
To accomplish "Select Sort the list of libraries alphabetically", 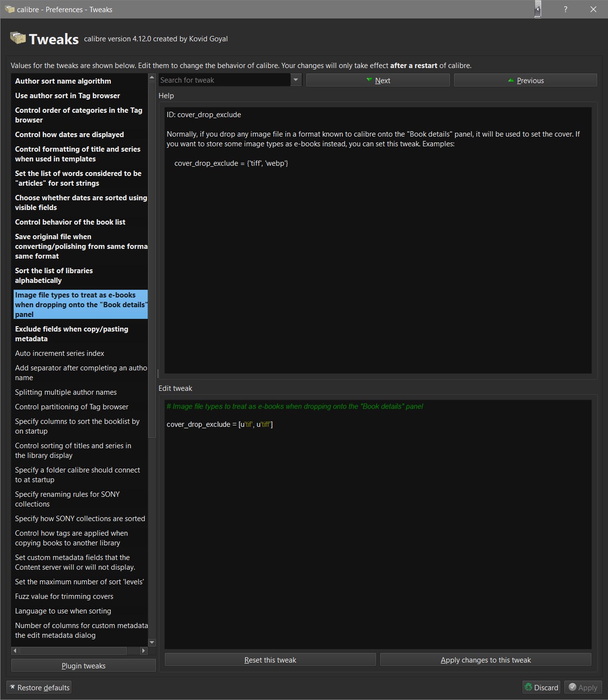I will click(x=81, y=276).
